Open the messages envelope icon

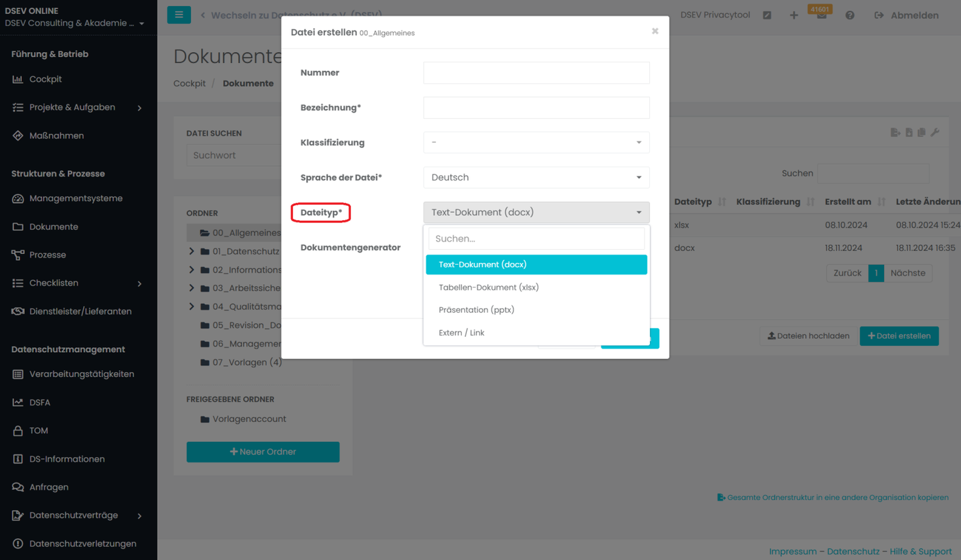click(x=821, y=16)
